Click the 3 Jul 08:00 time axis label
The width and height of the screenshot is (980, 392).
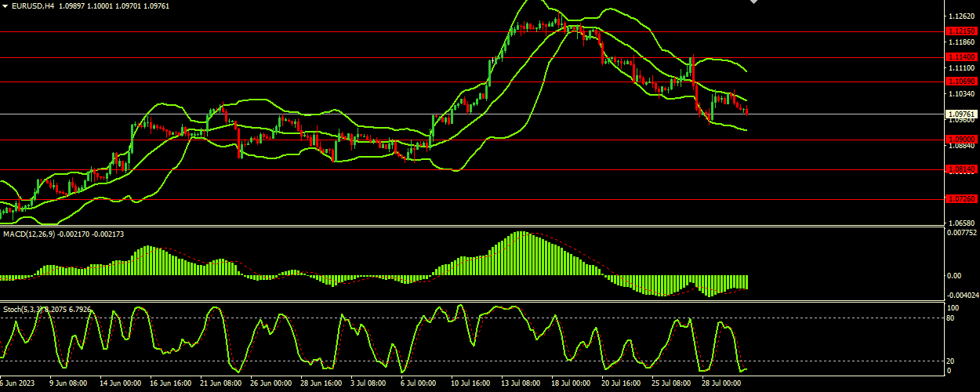tap(367, 384)
